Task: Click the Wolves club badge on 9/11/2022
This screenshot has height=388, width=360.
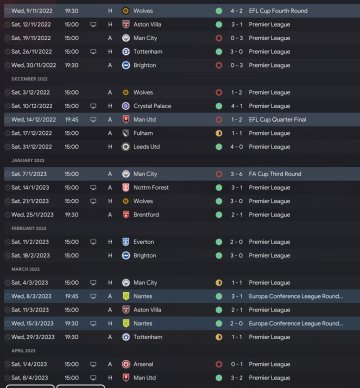Action: coord(126,11)
